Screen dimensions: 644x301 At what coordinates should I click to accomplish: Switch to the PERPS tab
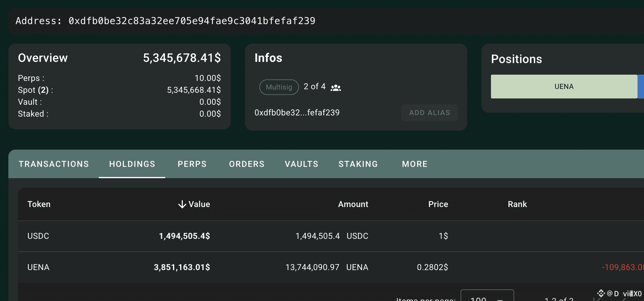(192, 164)
